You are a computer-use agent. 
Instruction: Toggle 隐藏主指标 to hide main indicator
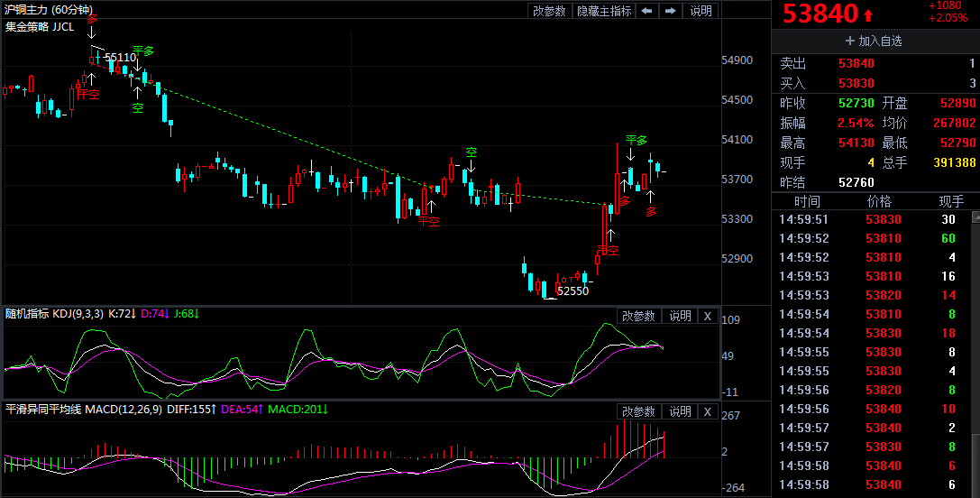pyautogui.click(x=604, y=11)
